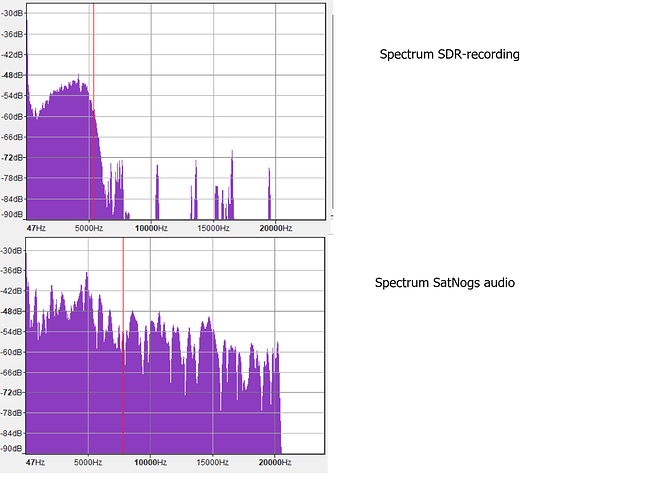
Task: Click the -66dB label on the top spectrum
Action: (12, 137)
